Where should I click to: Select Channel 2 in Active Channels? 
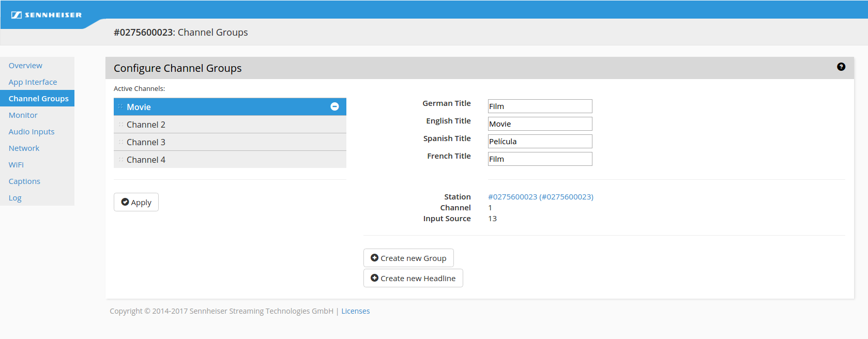click(146, 125)
